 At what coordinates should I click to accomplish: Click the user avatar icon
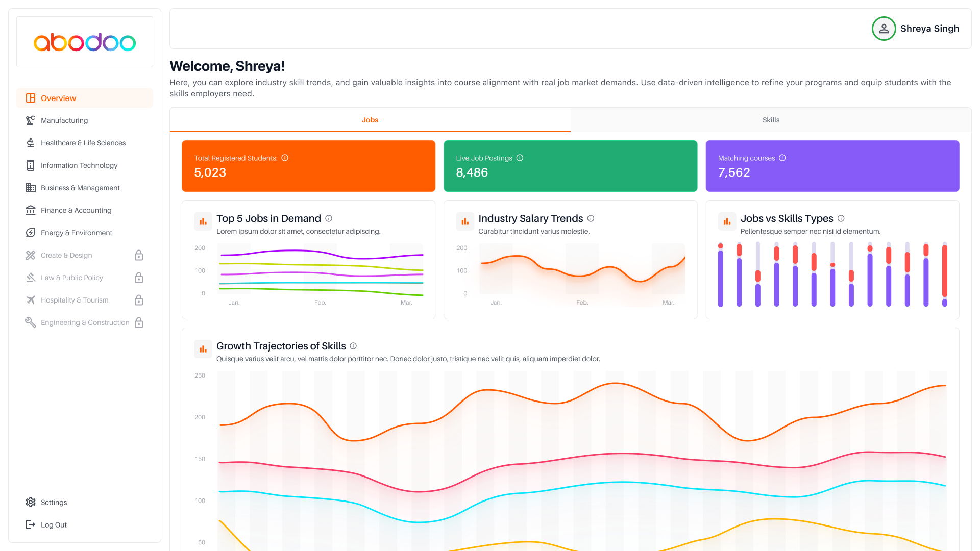tap(884, 29)
